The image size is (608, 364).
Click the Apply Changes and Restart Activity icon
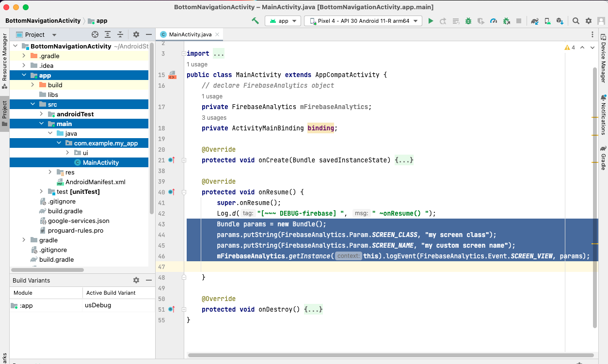[443, 21]
